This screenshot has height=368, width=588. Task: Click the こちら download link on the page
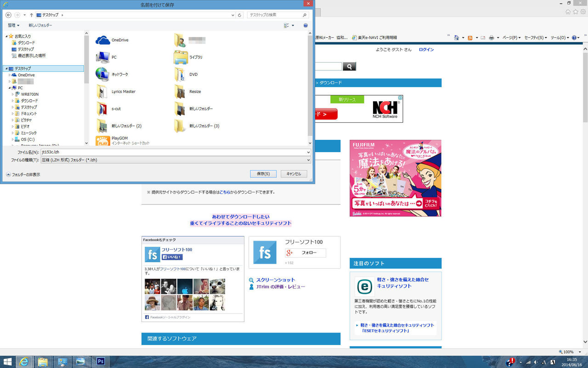[225, 192]
